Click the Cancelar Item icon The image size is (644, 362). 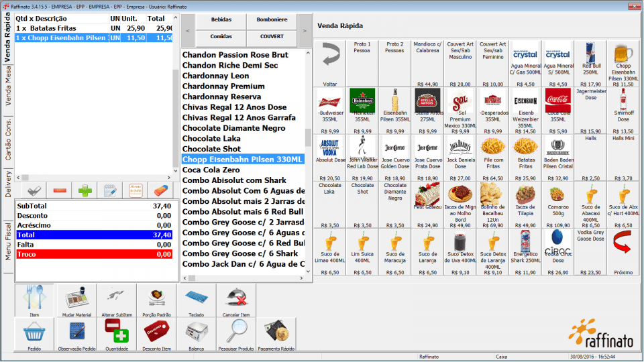point(236,300)
